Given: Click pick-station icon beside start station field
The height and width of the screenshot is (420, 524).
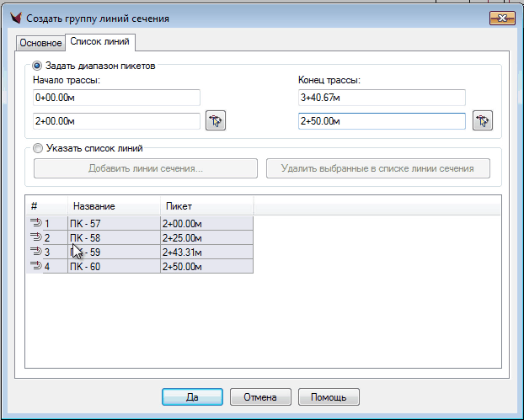Looking at the screenshot, I should coord(216,121).
